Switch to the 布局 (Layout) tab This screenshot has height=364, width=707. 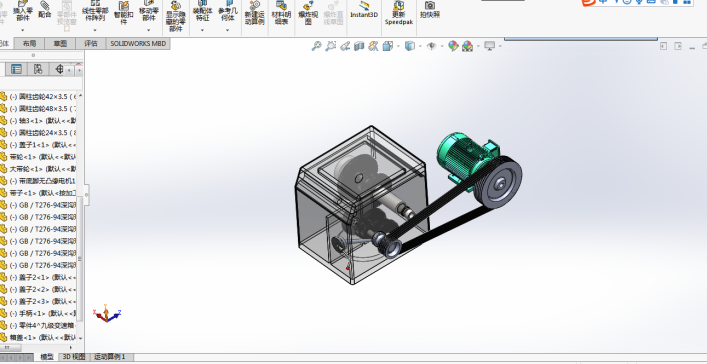[x=29, y=43]
